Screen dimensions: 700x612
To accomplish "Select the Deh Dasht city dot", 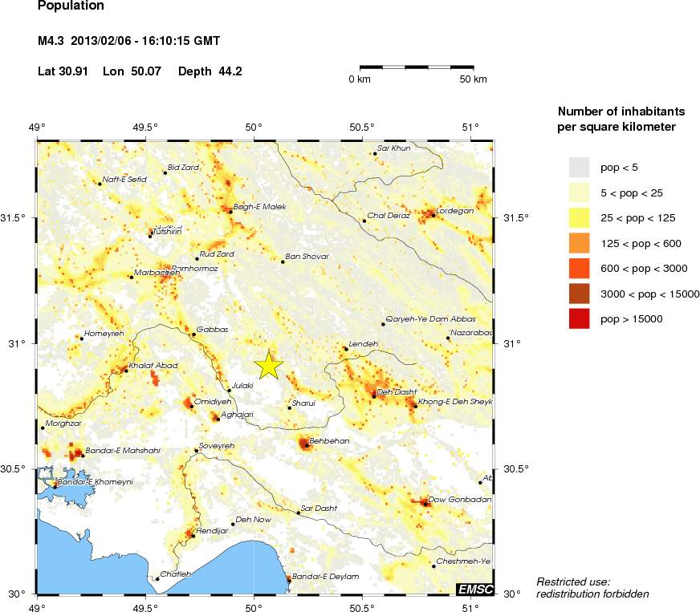I will tap(374, 395).
